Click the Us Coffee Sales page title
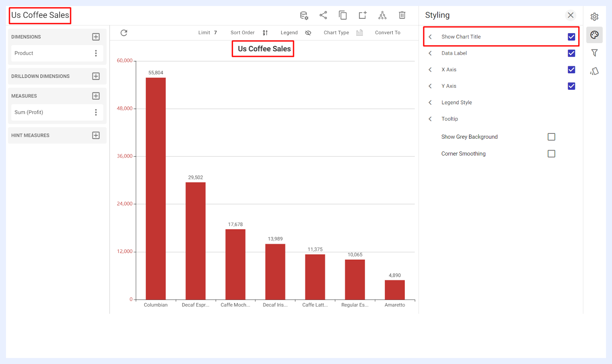612x364 pixels. pyautogui.click(x=40, y=15)
